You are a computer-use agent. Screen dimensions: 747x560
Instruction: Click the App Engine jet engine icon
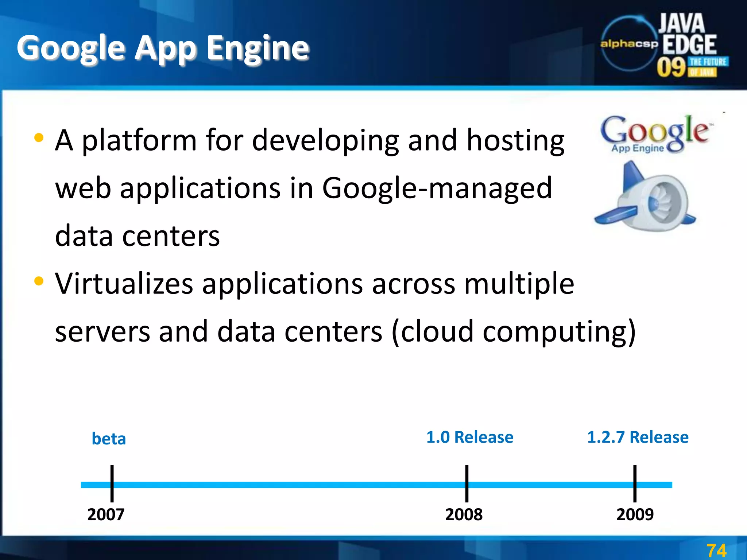[x=646, y=197]
